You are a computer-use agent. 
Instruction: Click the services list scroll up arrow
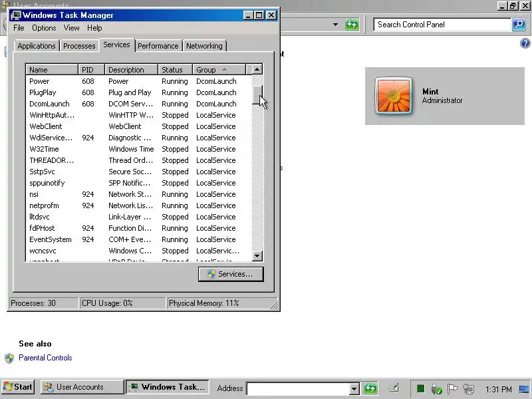pyautogui.click(x=257, y=70)
